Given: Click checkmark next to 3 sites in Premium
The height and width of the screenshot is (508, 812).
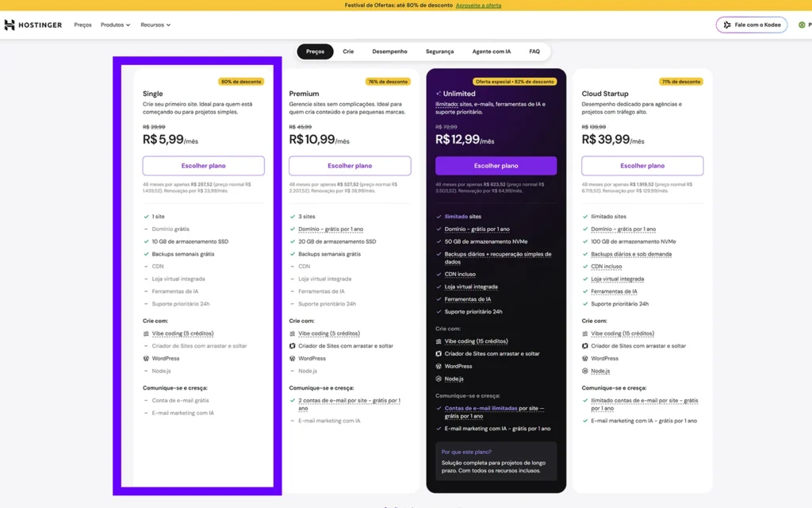Looking at the screenshot, I should click(x=292, y=217).
